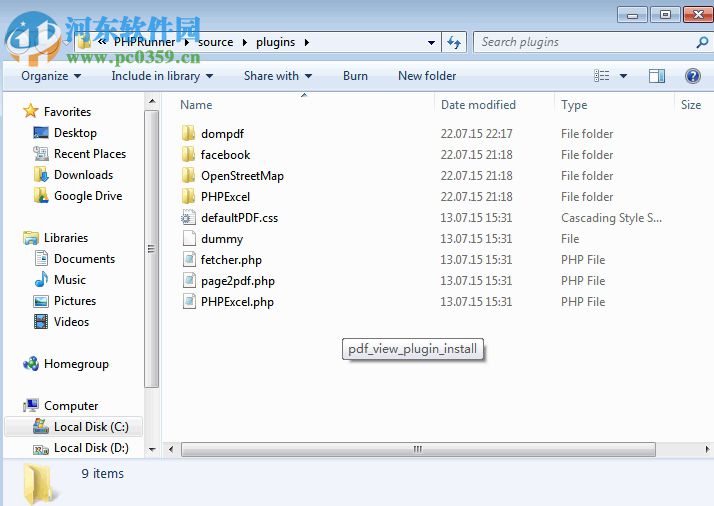Screen dimensions: 714x506
Task: Click the navigation pane scroll down arrow
Action: [152, 449]
